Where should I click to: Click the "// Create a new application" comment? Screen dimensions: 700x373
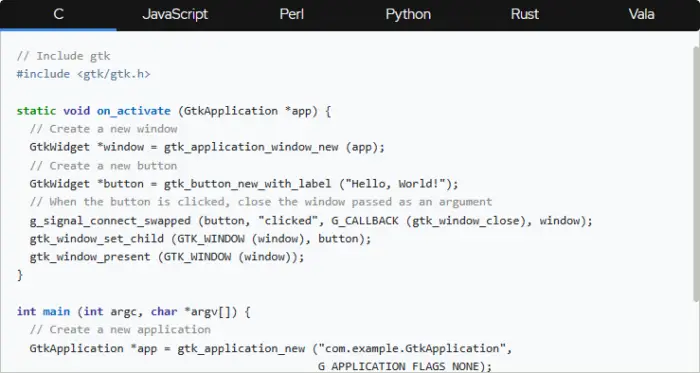point(120,330)
